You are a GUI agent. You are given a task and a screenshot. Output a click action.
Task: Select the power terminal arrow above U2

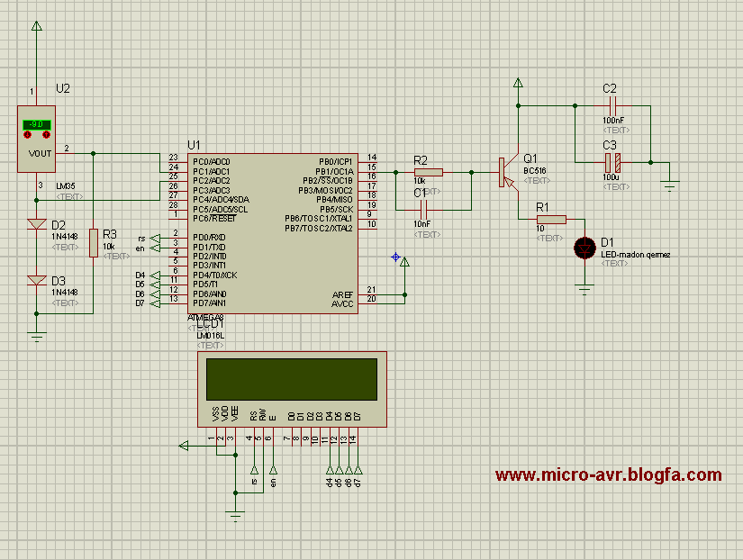coord(36,28)
